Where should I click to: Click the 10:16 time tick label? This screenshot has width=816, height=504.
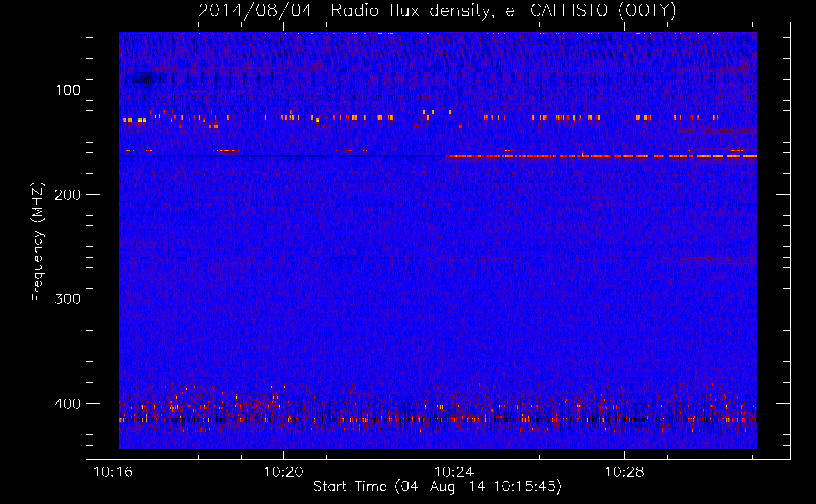pos(113,472)
